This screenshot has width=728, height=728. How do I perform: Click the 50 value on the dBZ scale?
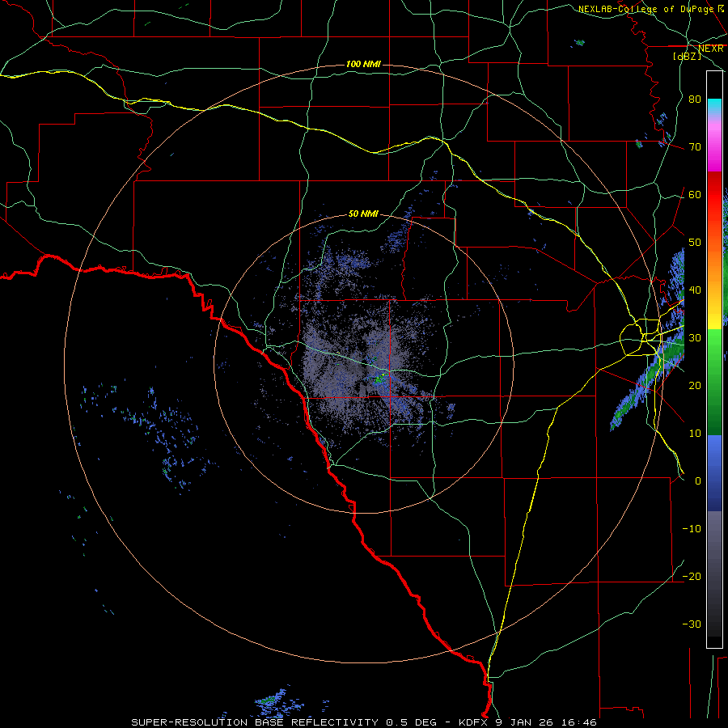pyautogui.click(x=695, y=243)
